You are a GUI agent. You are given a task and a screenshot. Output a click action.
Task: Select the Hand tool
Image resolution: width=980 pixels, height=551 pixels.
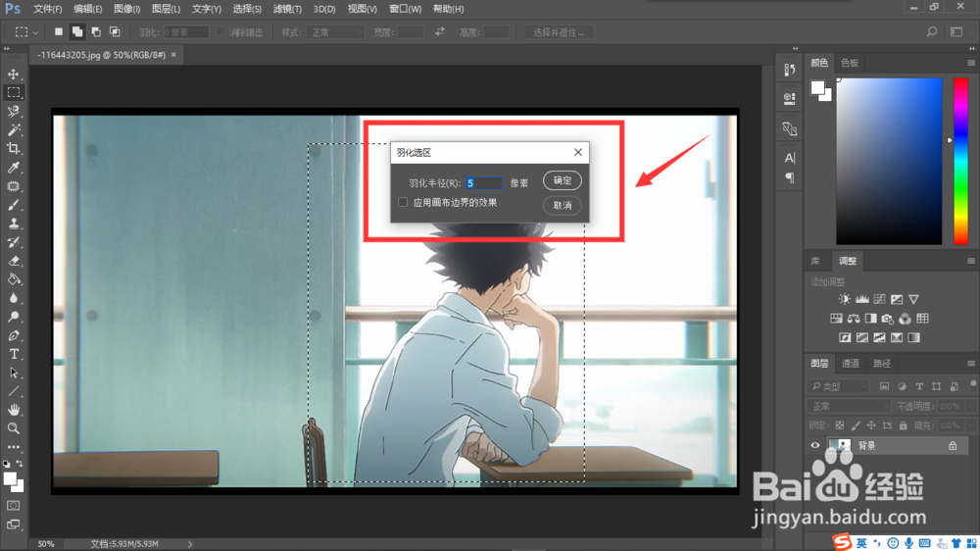13,410
